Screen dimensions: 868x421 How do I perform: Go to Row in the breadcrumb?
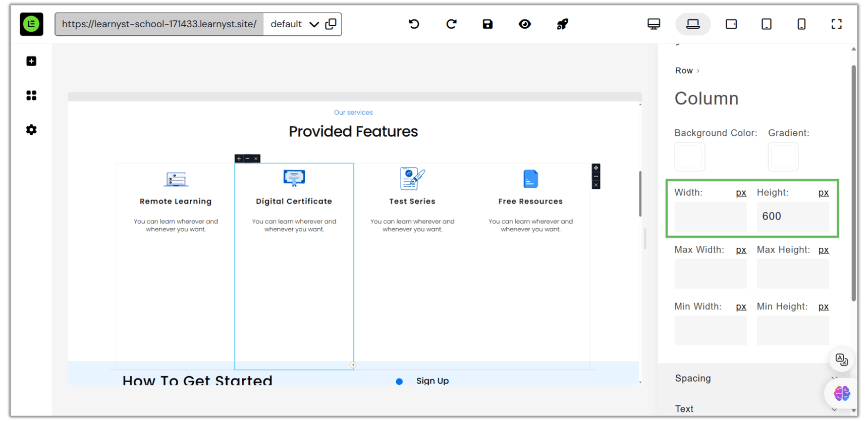[684, 71]
